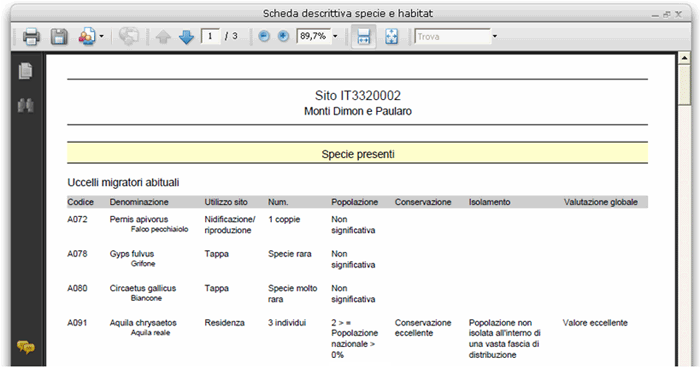Open the search binoculars panel icon

click(x=25, y=106)
